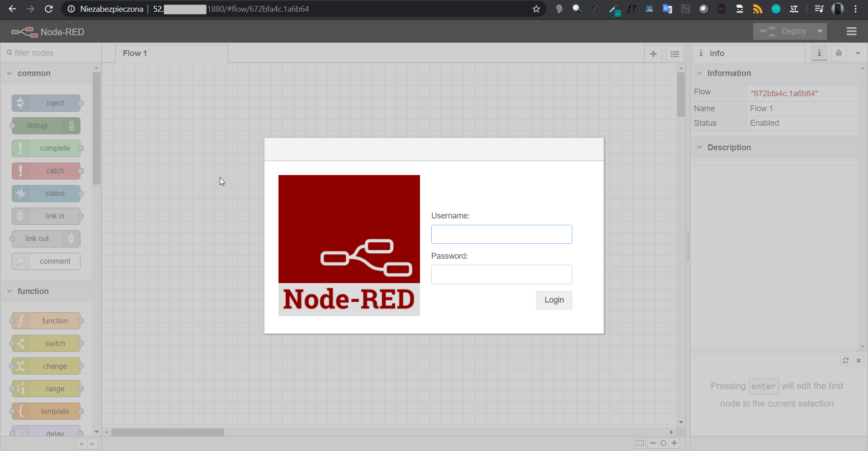Viewport: 868px width, 451px height.
Task: Click the Login button
Action: 554,300
